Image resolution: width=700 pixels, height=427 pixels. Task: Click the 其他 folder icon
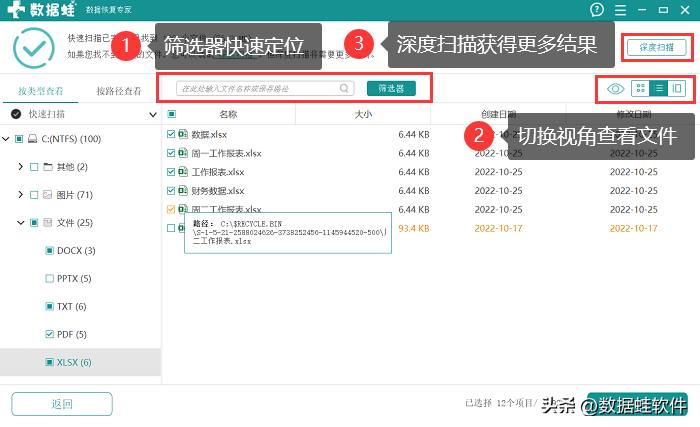tap(48, 167)
